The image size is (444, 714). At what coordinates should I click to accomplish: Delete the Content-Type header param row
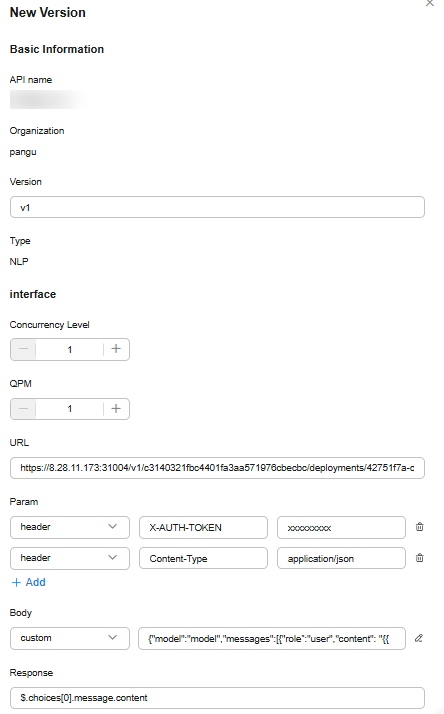[419, 558]
